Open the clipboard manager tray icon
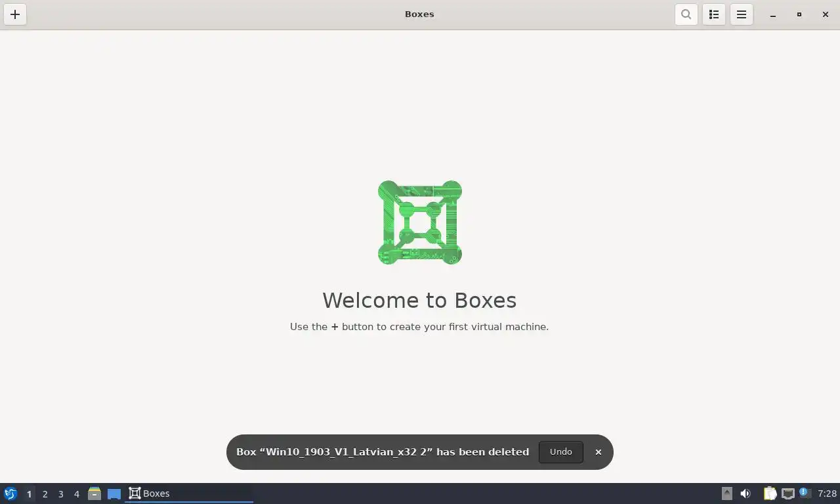Screen dimensions: 840x504 point(770,493)
